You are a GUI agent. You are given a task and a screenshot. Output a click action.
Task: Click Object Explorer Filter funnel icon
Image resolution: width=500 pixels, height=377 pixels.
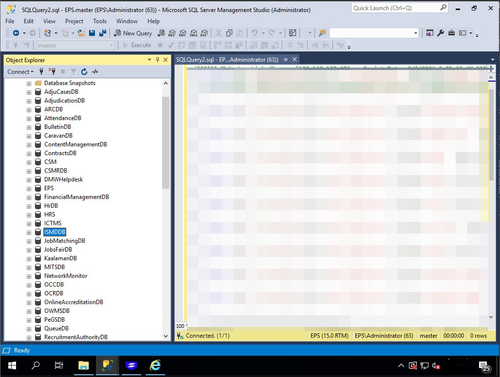point(73,71)
